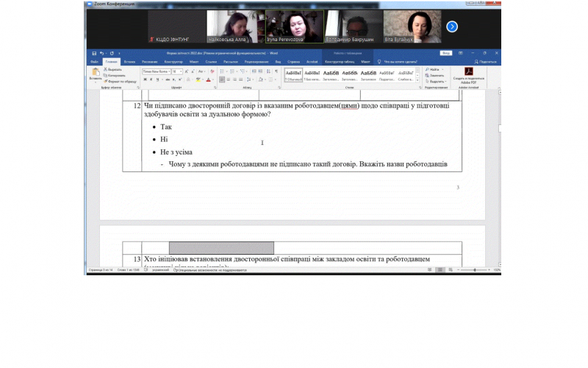The width and height of the screenshot is (588, 368).
Task: Click the Paste (Вставить) clipboard icon
Action: coord(96,73)
